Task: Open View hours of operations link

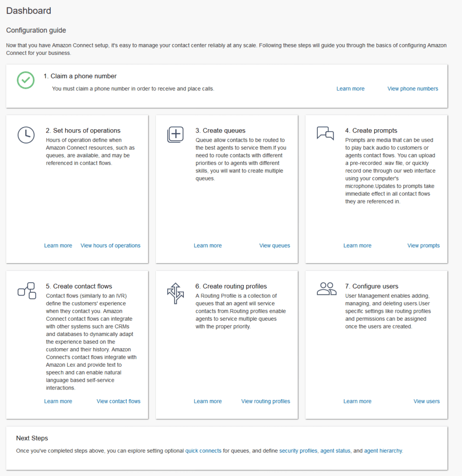Action: [x=110, y=245]
